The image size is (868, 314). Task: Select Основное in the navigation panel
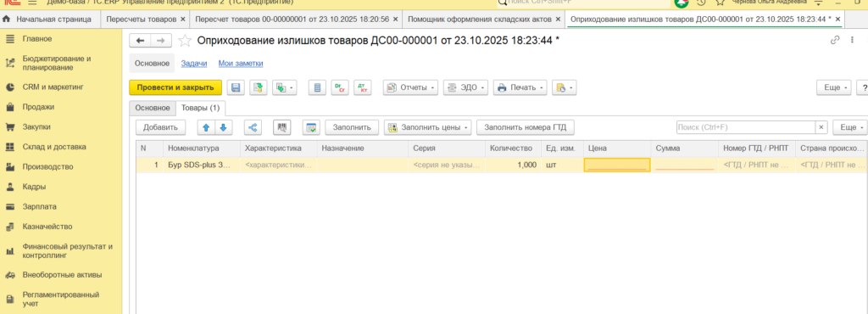pyautogui.click(x=152, y=64)
